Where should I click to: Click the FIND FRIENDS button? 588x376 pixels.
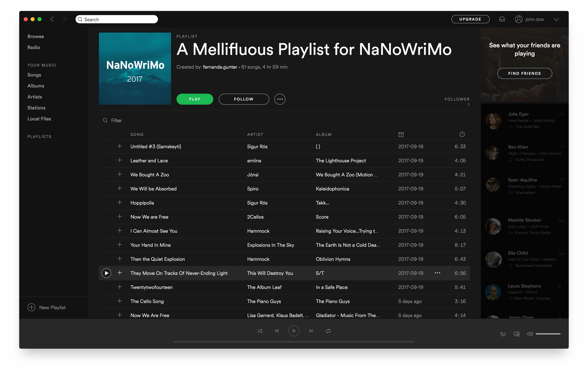pyautogui.click(x=524, y=73)
